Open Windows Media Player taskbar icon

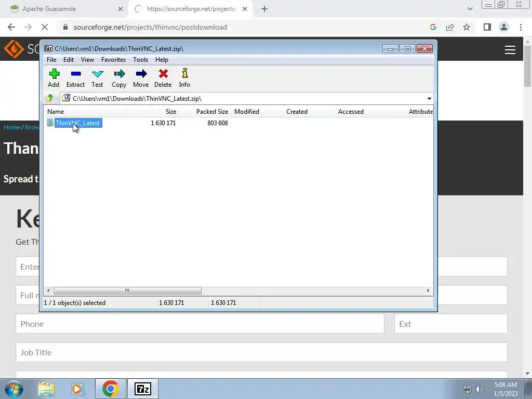click(x=77, y=389)
